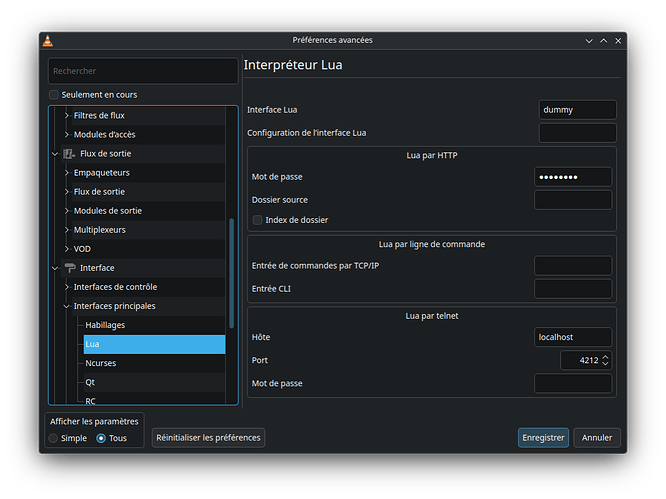Select the Simple settings radio button
Image resolution: width=666 pixels, height=499 pixels.
[54, 438]
